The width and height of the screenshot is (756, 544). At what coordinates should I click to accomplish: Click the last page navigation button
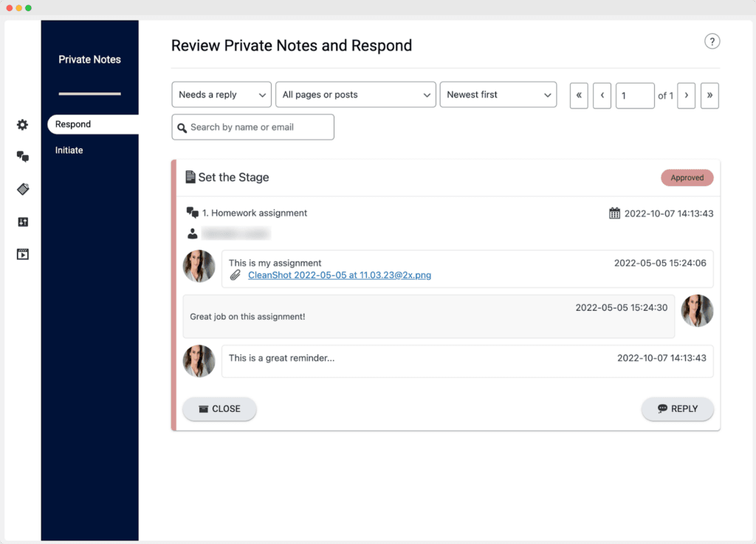[x=709, y=95]
